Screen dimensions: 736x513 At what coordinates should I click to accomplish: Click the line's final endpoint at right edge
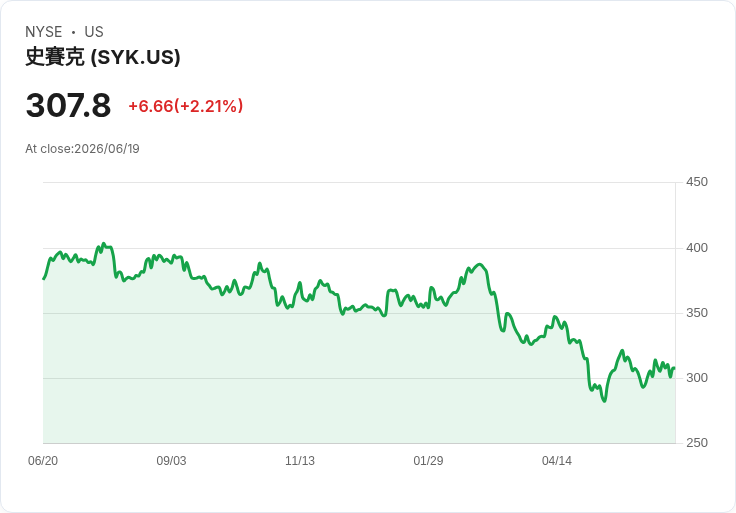coord(675,368)
